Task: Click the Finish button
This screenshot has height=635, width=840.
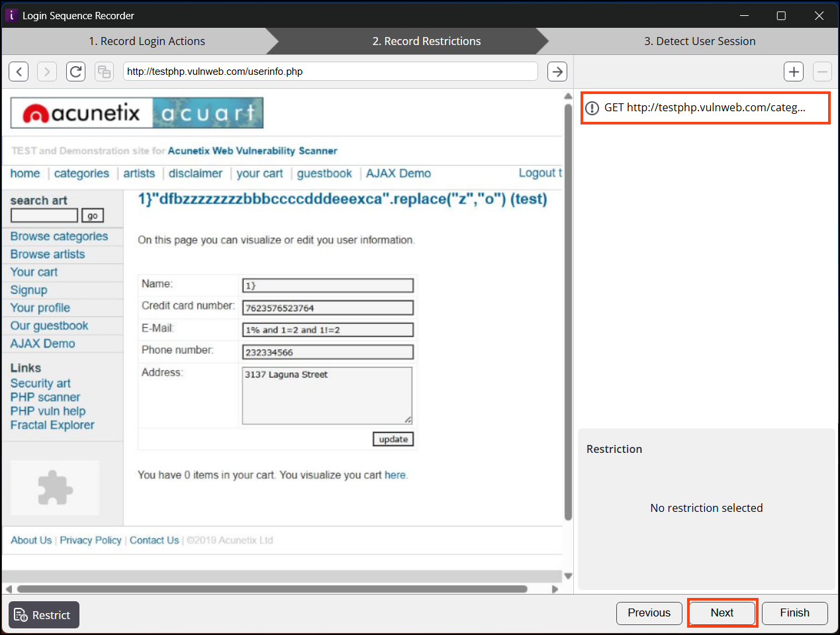Action: 794,613
